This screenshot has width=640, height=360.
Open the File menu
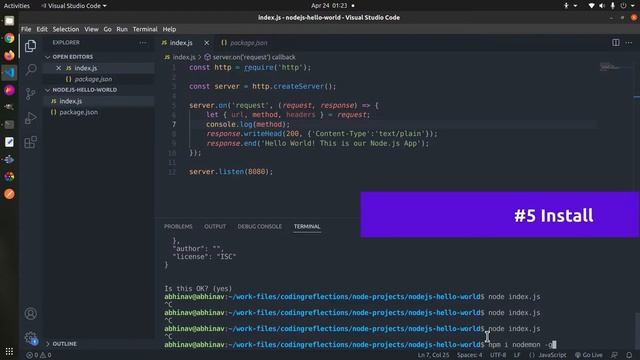[26, 29]
